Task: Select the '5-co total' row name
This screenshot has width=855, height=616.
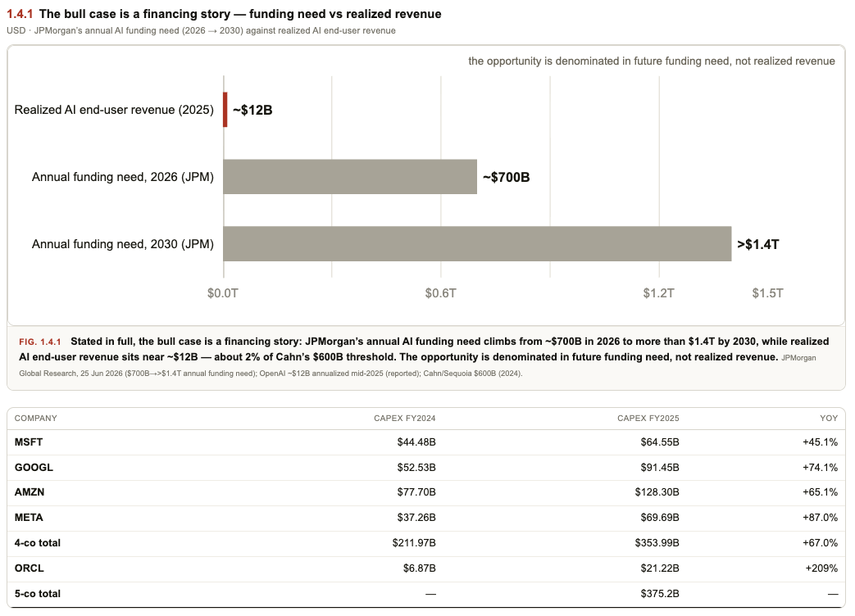Action: [38, 594]
